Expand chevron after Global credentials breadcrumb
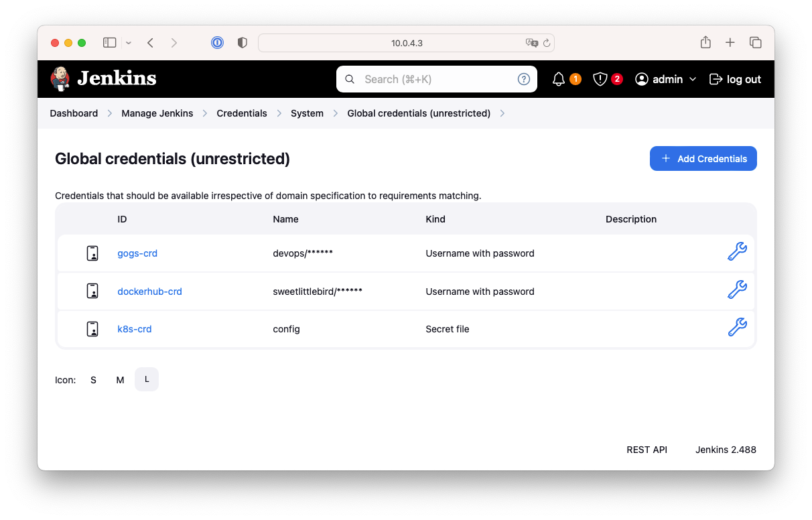Image resolution: width=812 pixels, height=520 pixels. pos(502,113)
